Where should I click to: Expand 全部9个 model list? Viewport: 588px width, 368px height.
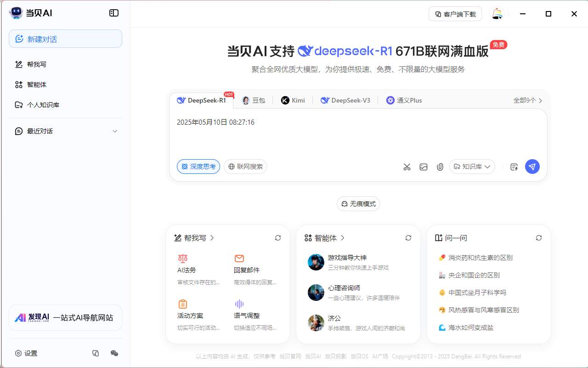point(527,100)
